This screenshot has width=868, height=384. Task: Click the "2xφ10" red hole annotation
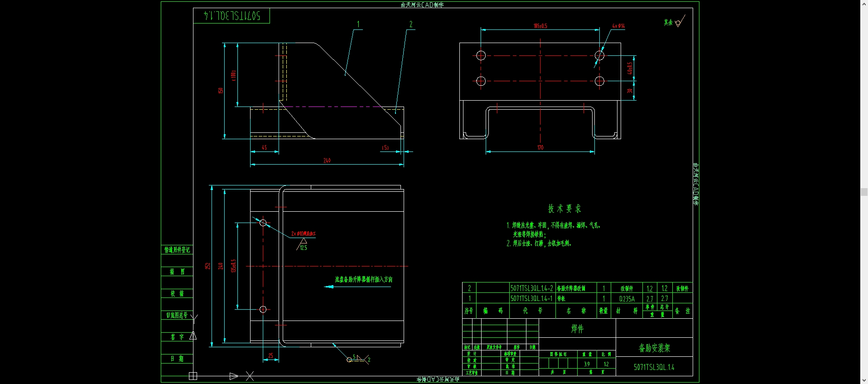303,233
